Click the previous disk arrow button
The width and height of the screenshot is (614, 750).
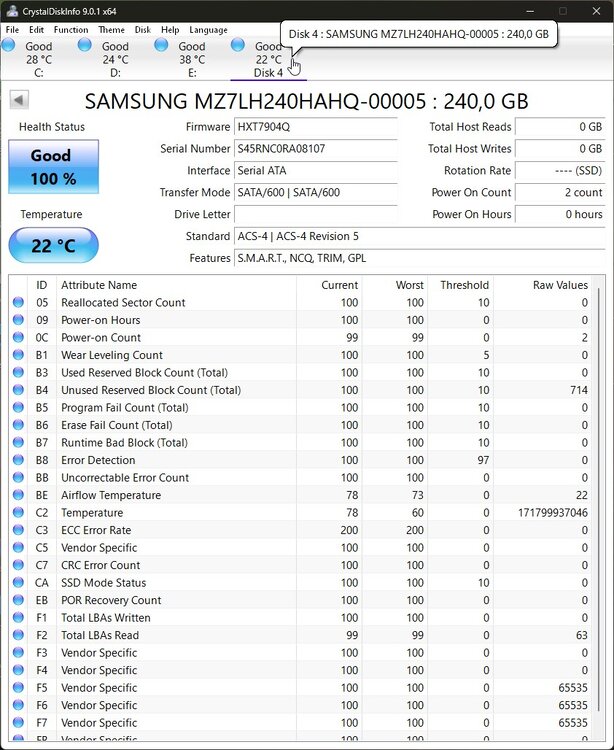(19, 99)
